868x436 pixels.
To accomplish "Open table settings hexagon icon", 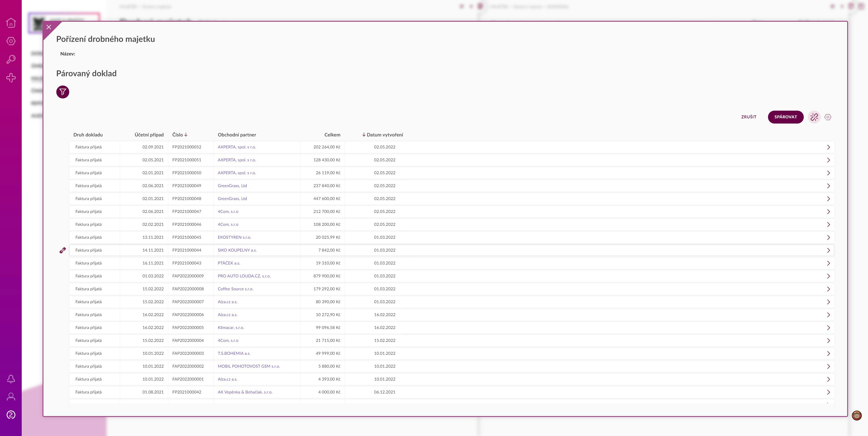I will click(828, 117).
